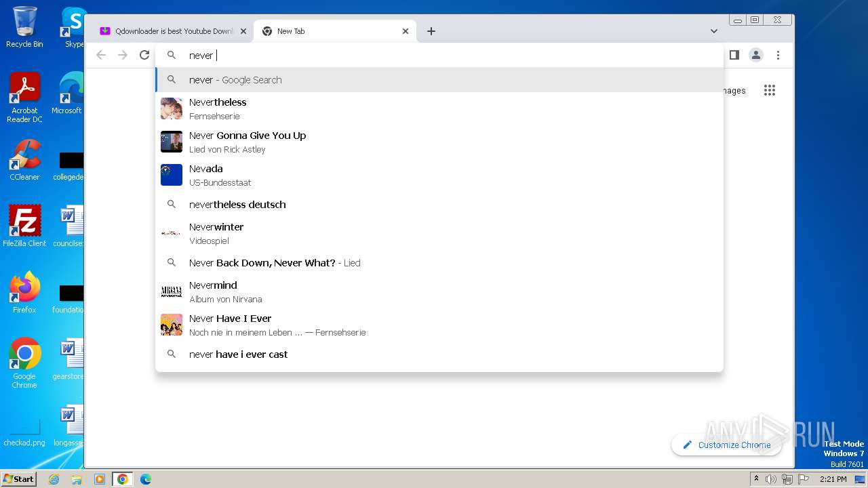Image resolution: width=868 pixels, height=488 pixels.
Task: Choose the Nevertheless Fernsehserie suggestion
Action: 439,108
